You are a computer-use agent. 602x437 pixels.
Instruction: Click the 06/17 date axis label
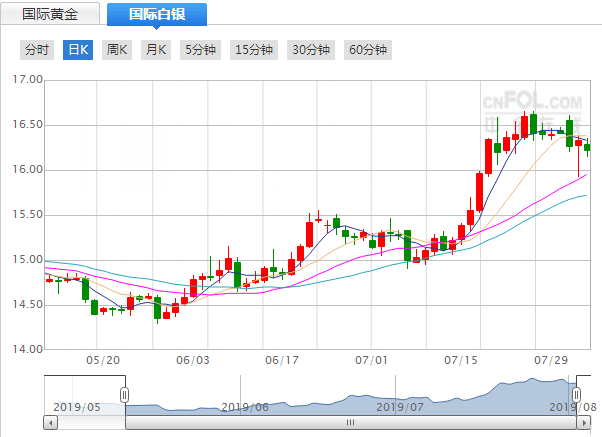[x=282, y=360]
